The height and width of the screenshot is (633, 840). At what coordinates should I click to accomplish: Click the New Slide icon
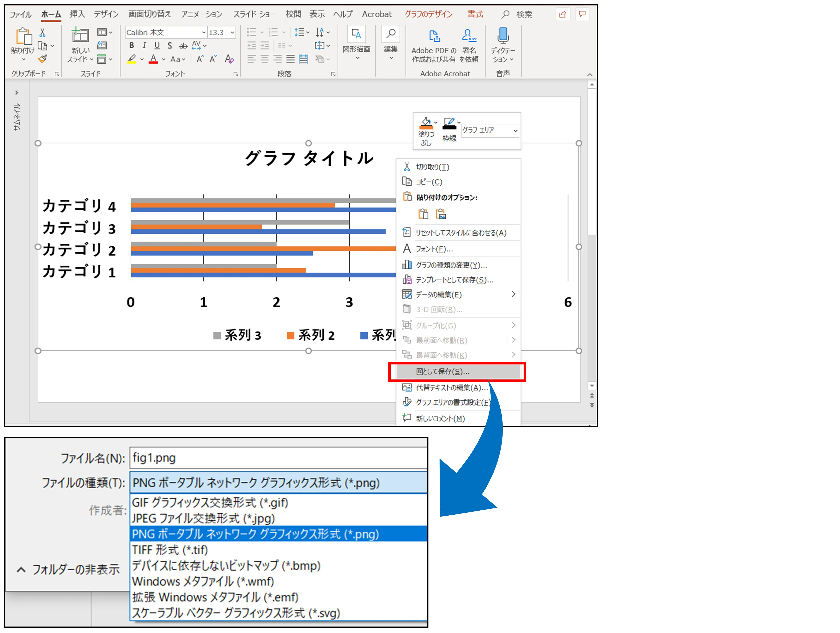[x=80, y=35]
